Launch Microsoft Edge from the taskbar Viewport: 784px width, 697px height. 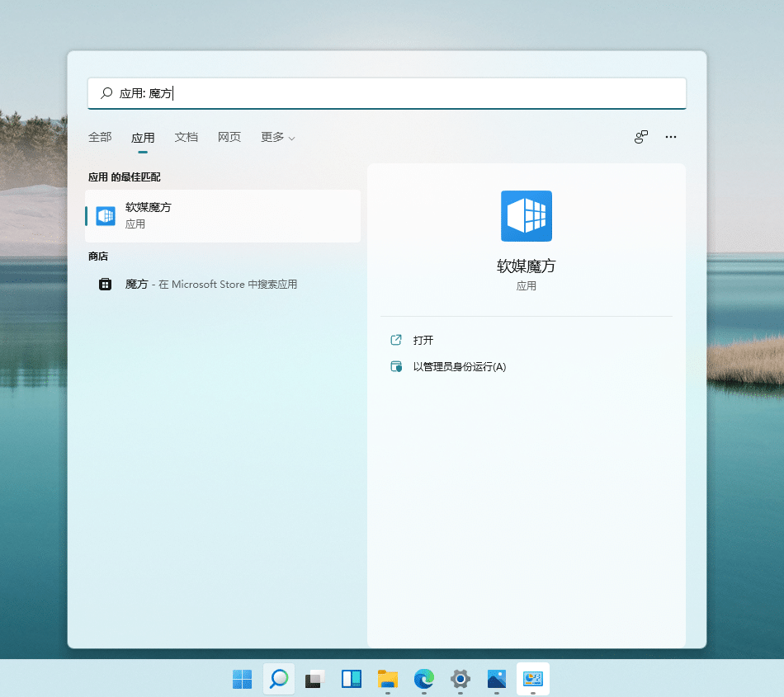[423, 678]
